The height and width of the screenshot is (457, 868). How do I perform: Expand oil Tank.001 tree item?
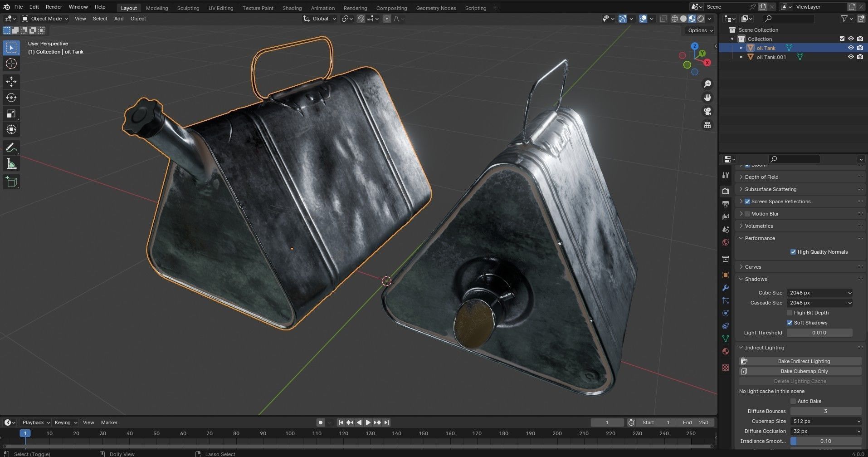point(741,57)
